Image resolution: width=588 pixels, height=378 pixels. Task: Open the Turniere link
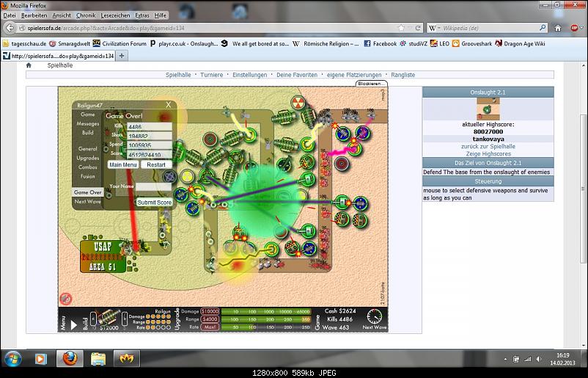(x=211, y=75)
